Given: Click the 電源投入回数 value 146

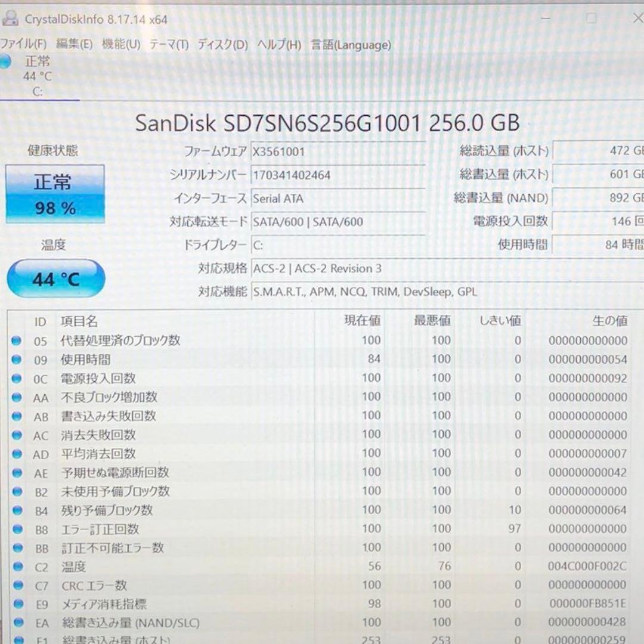Looking at the screenshot, I should [x=599, y=221].
